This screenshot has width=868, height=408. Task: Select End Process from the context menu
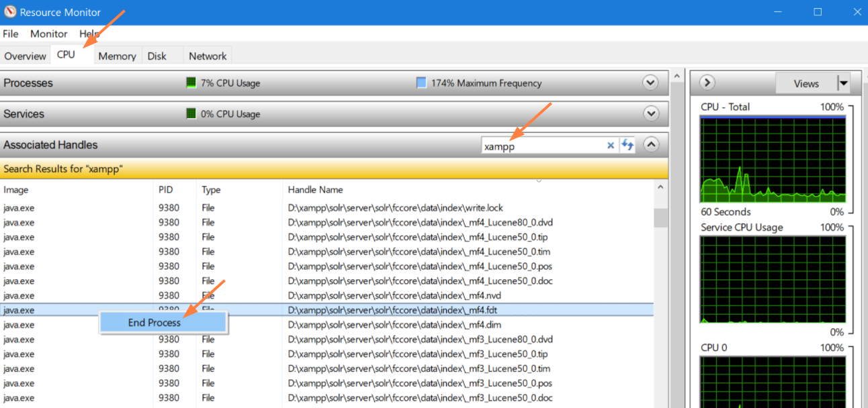pyautogui.click(x=163, y=322)
